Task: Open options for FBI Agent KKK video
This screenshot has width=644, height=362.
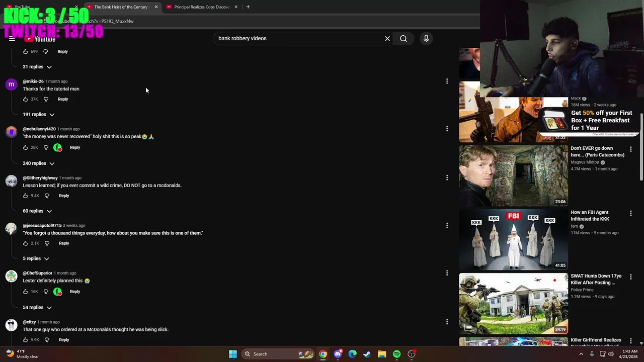Action: (x=631, y=213)
